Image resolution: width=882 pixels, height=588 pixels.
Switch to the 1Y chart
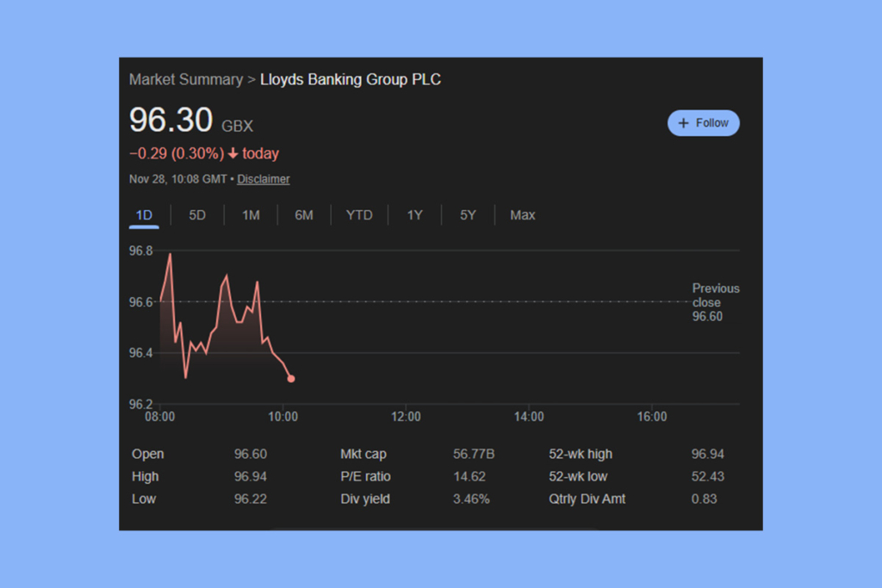click(x=414, y=214)
